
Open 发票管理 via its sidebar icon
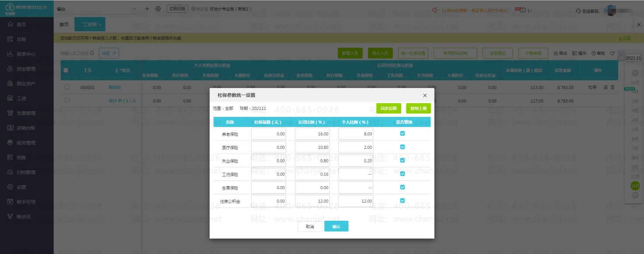pos(10,113)
